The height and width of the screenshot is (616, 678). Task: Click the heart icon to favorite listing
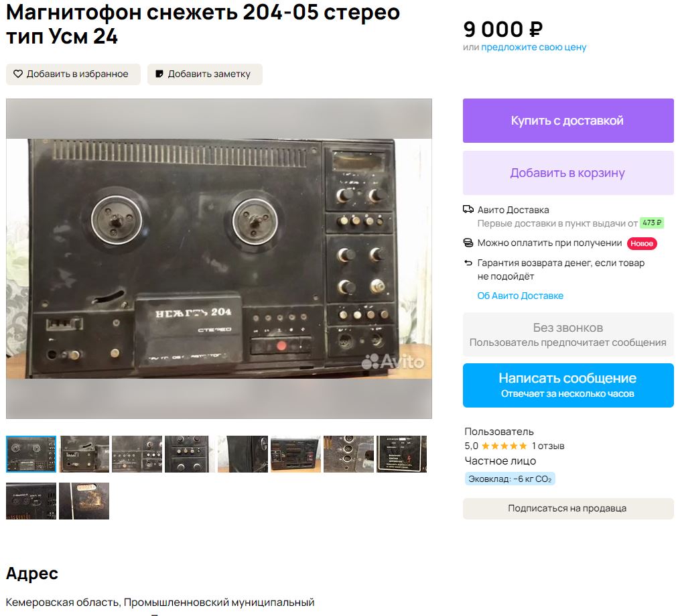point(17,74)
